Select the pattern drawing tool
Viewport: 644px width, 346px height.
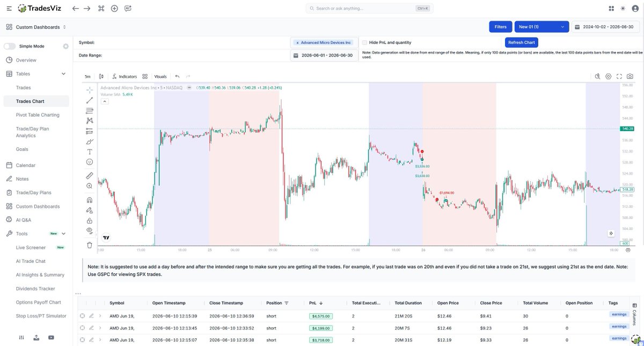tap(90, 120)
